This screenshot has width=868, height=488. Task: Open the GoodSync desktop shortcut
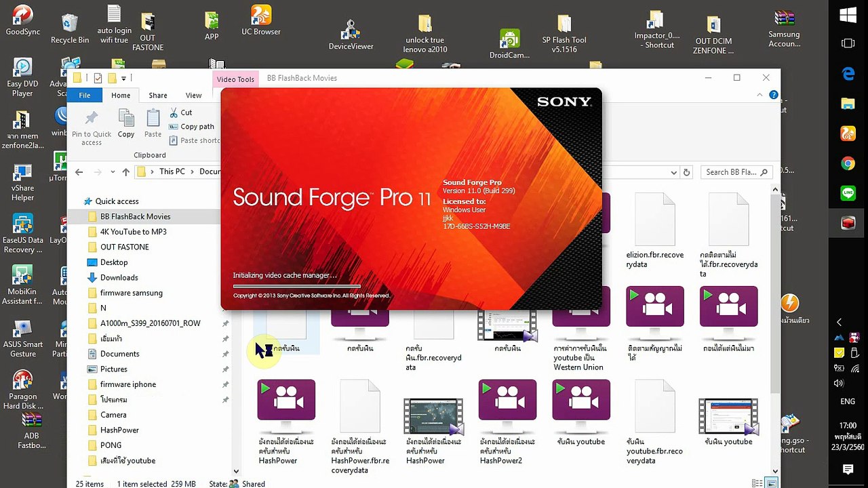(x=22, y=21)
